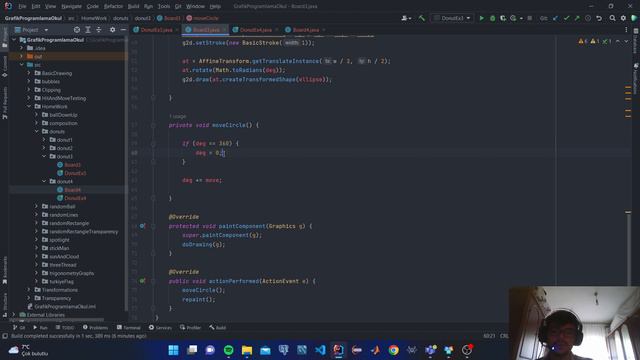Open dropdown arrow next to profiler run icon
640x360 pixels.
coord(521,18)
